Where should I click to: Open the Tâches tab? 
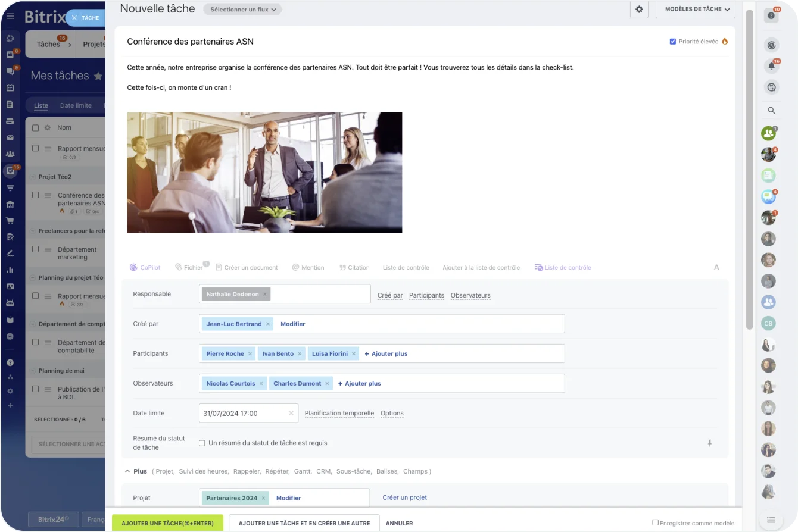48,44
